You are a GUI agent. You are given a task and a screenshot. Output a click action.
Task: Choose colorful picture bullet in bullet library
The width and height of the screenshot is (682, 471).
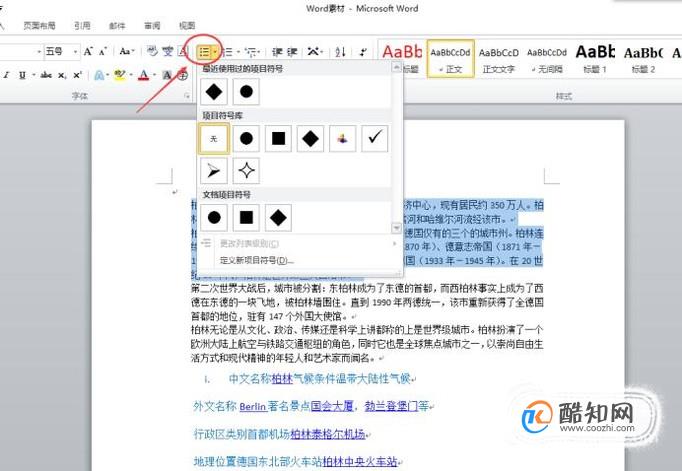342,139
